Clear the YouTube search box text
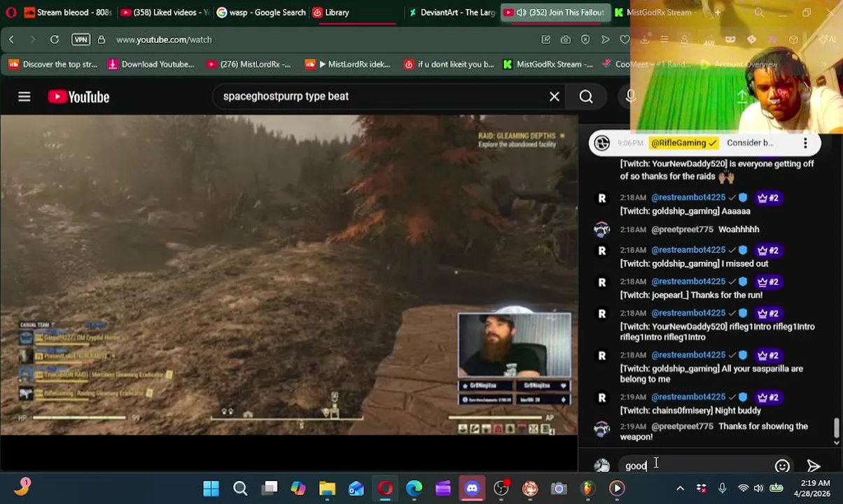This screenshot has width=843, height=504. [x=555, y=97]
